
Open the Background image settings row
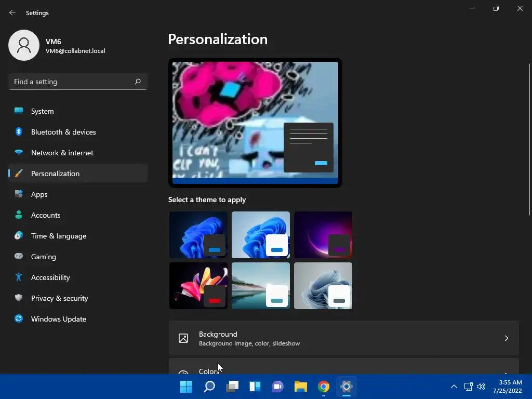coord(344,338)
